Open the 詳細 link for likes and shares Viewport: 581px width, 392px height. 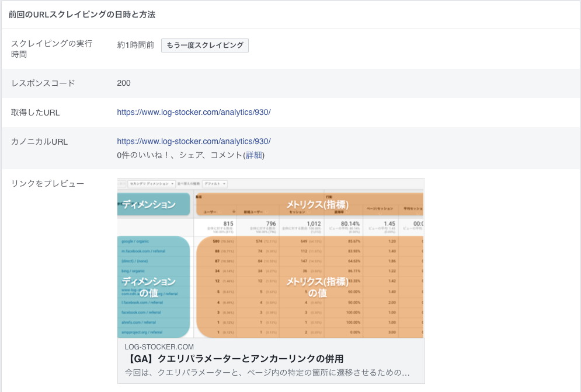(254, 155)
